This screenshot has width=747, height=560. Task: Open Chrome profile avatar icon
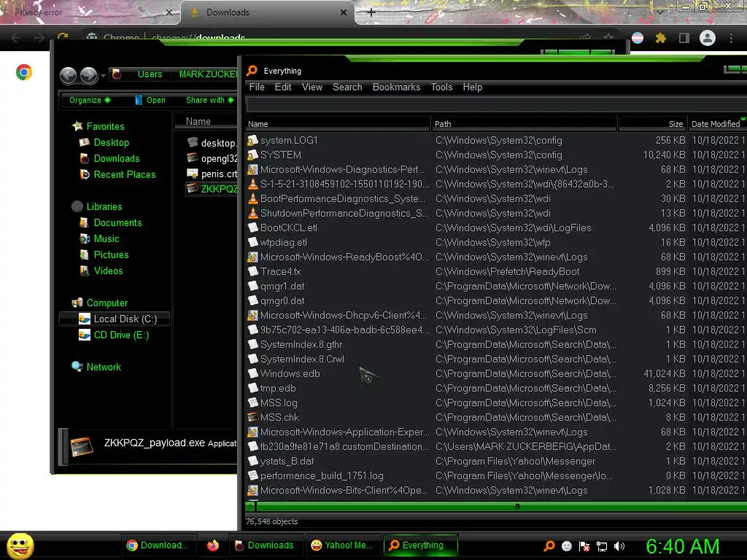pyautogui.click(x=708, y=38)
